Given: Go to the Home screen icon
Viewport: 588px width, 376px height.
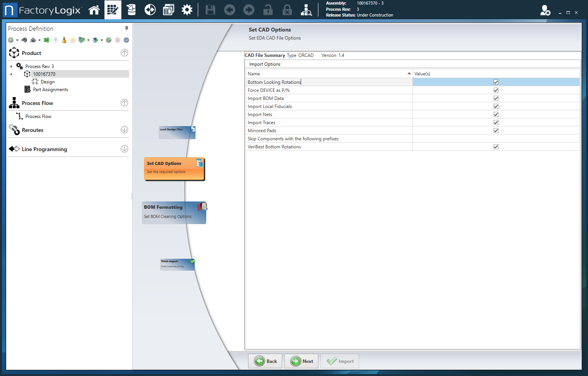Looking at the screenshot, I should [94, 10].
